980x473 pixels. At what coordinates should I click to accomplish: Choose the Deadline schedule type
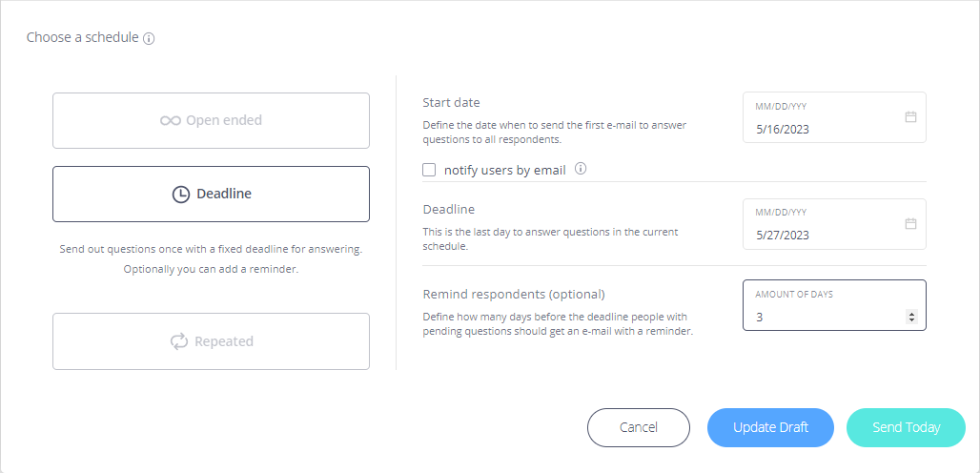pyautogui.click(x=212, y=195)
